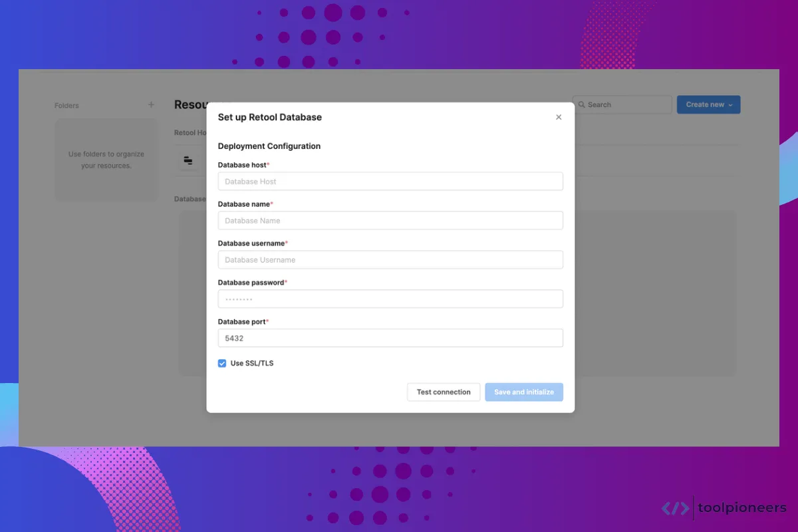Click the Database password field
Image resolution: width=798 pixels, height=532 pixels.
390,299
